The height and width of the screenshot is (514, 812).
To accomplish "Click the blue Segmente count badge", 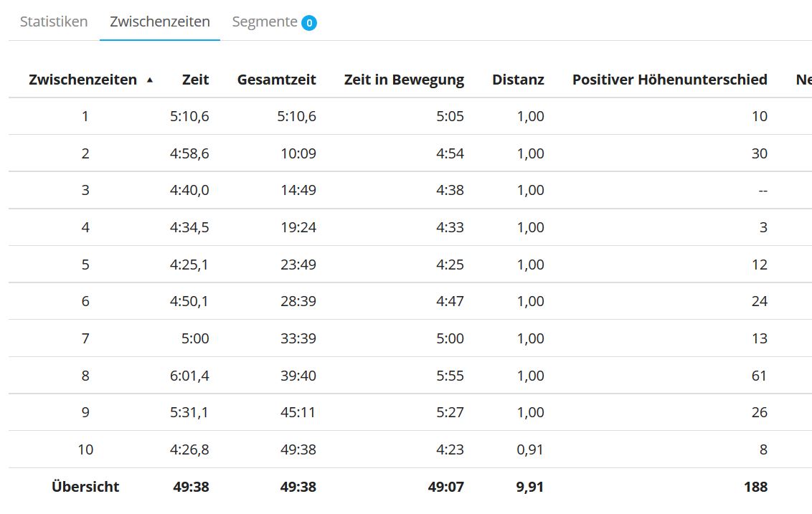I will click(309, 23).
